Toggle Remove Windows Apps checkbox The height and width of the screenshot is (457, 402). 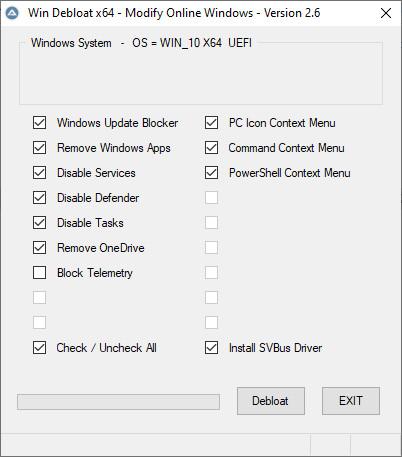coord(40,148)
